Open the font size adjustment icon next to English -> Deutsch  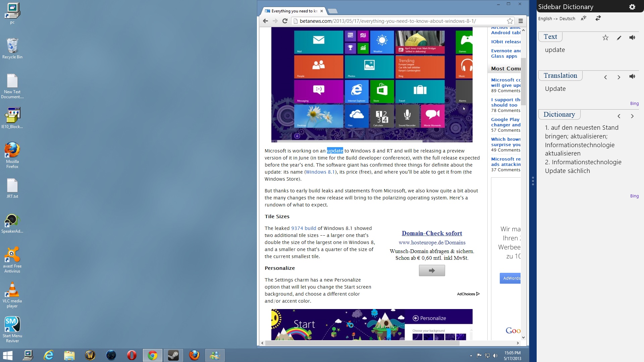pos(583,19)
